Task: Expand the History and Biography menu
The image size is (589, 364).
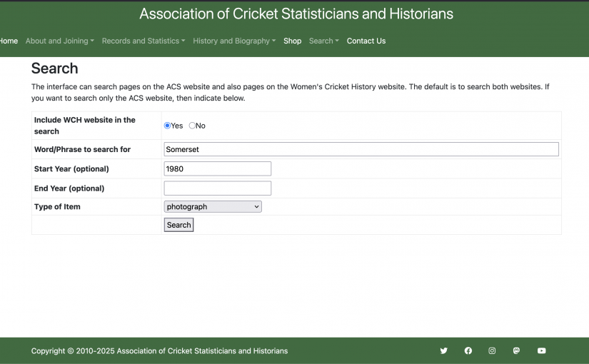Action: point(234,41)
